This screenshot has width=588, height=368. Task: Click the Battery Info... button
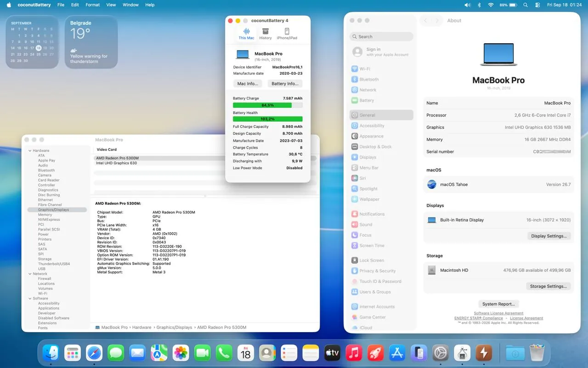[x=285, y=84]
